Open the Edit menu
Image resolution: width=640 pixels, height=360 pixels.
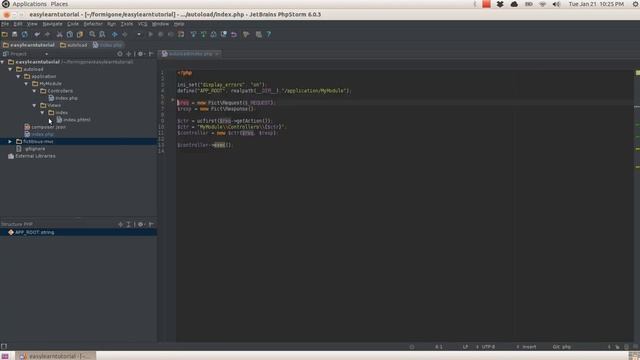(18, 24)
